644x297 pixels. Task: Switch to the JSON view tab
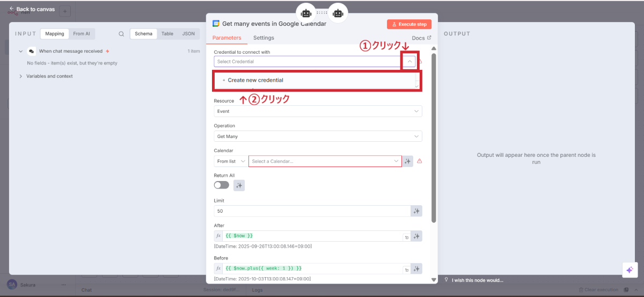(188, 34)
